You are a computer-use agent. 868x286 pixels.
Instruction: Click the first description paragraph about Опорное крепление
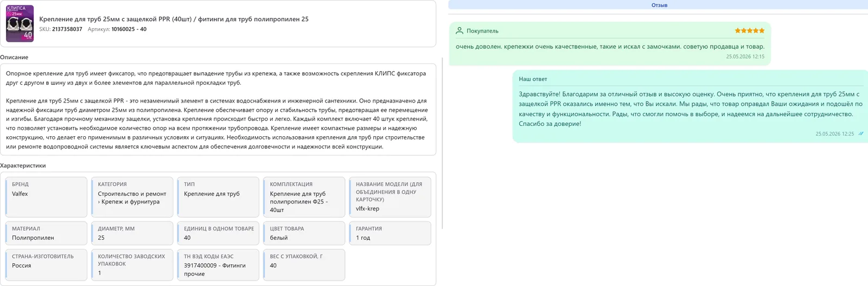(216, 78)
